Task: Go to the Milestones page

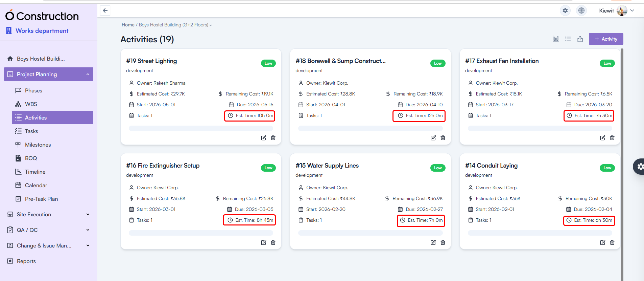Action: (x=38, y=145)
